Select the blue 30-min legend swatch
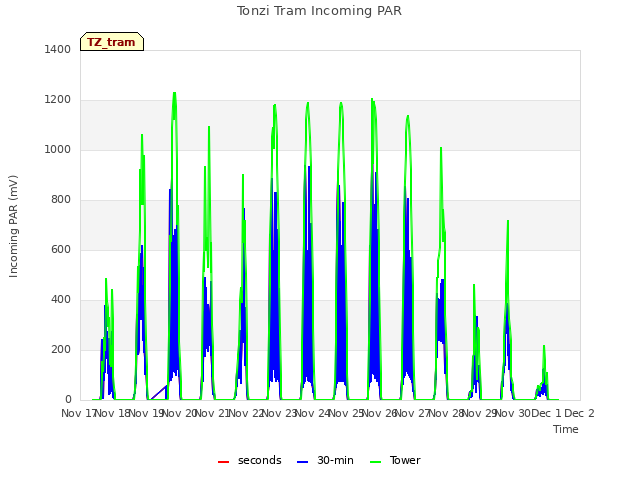The image size is (640, 480). click(x=302, y=462)
